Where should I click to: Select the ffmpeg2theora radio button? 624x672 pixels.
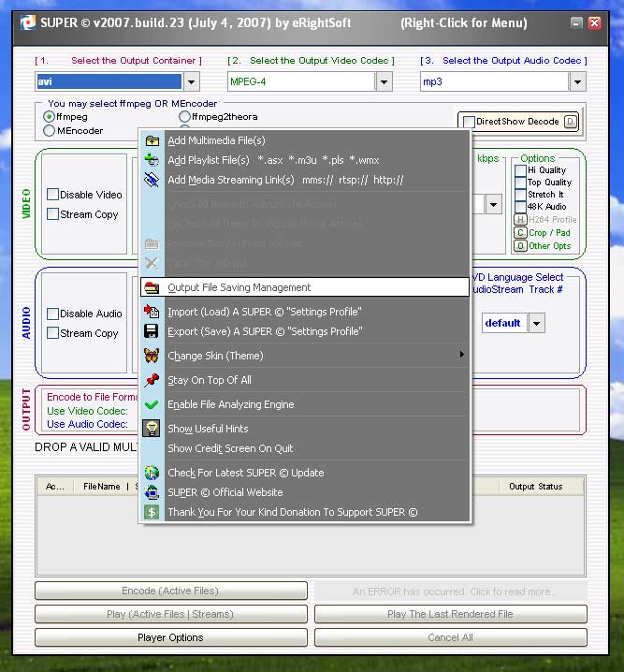184,117
